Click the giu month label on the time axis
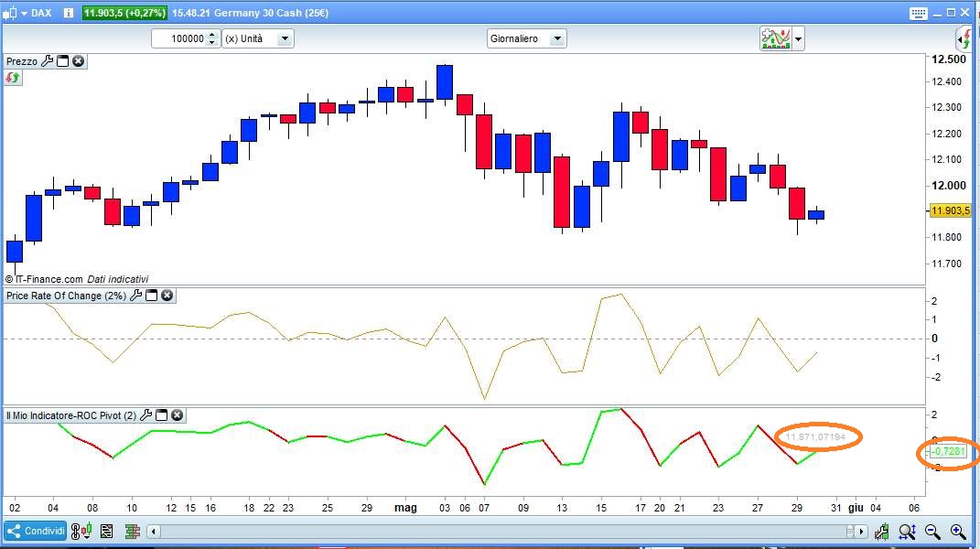Viewport: 980px width, 549px height. click(856, 508)
